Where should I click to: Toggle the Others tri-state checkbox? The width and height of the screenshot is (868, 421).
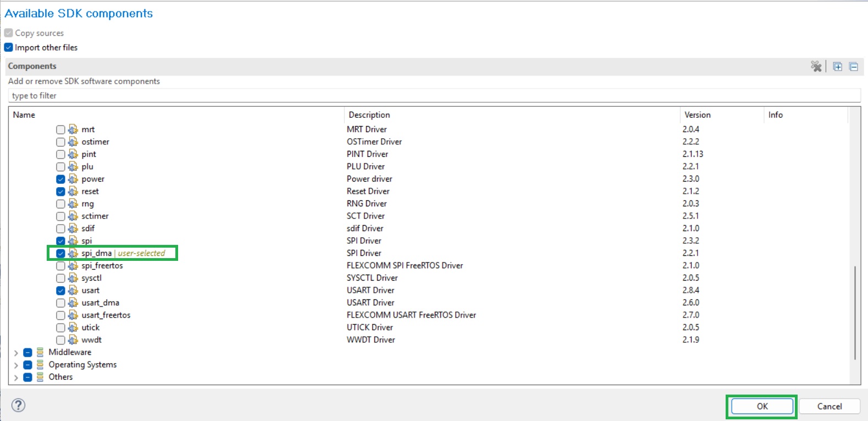pyautogui.click(x=27, y=378)
